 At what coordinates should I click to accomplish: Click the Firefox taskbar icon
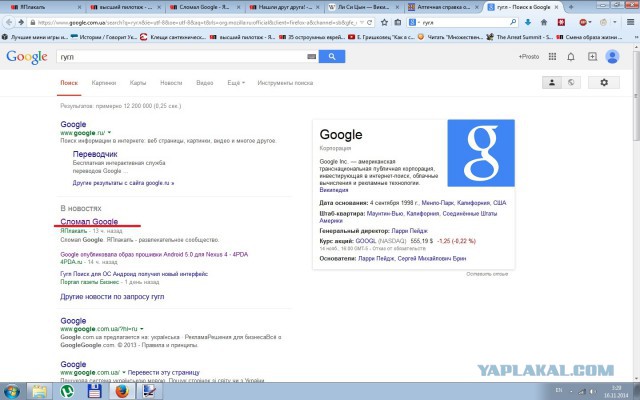[122, 391]
